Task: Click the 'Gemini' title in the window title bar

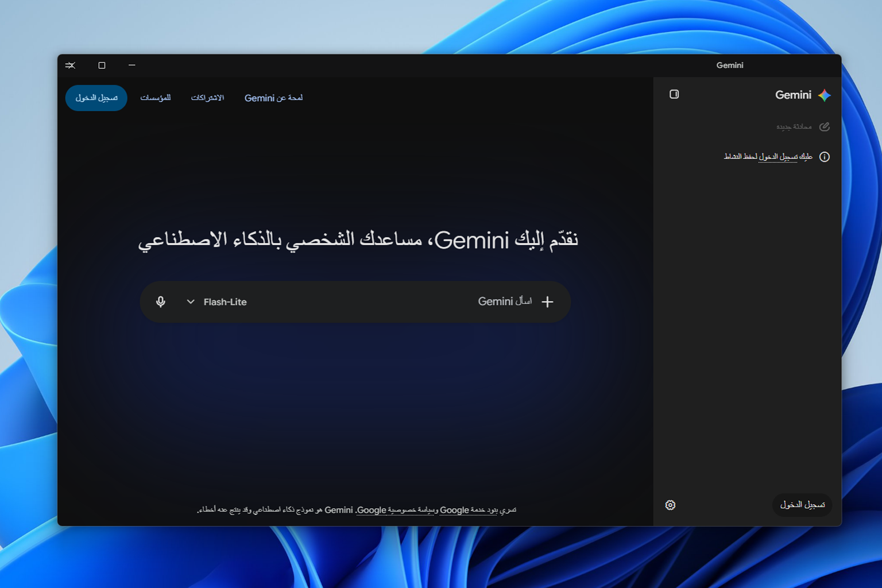Action: pyautogui.click(x=730, y=65)
